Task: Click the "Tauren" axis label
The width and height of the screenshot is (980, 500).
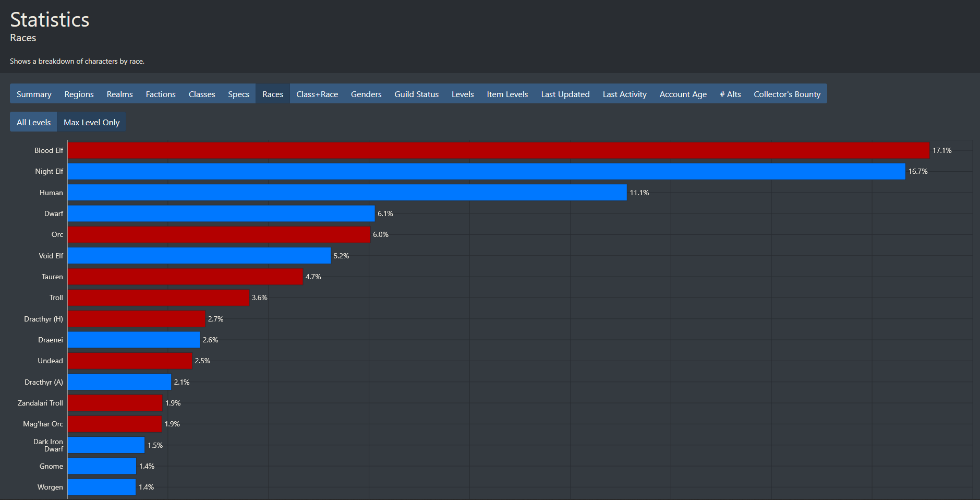Action: (52, 277)
